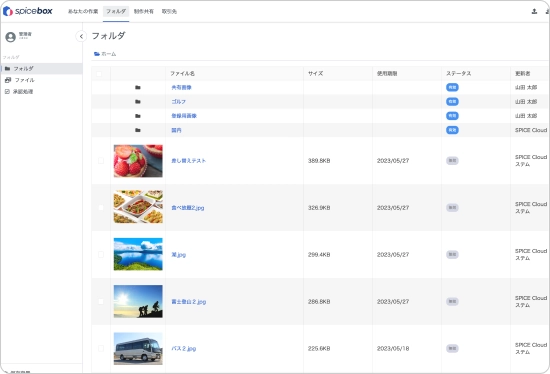
Task: Check the checkbox for 富士登山２.jpg row
Action: coord(101,302)
